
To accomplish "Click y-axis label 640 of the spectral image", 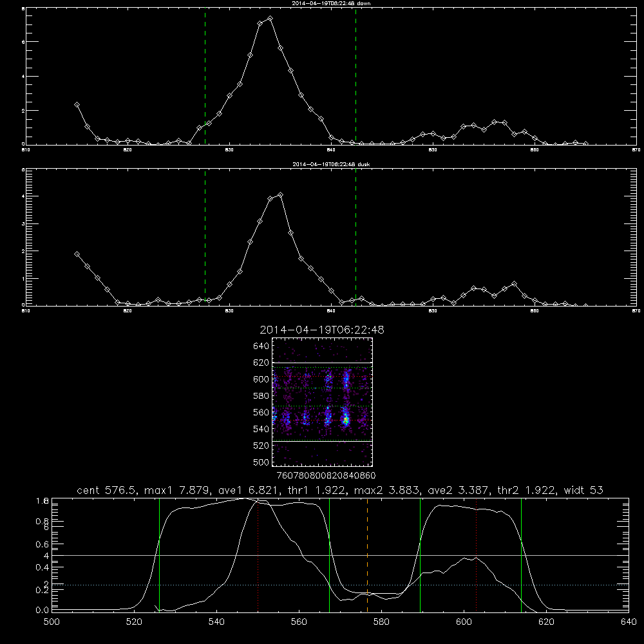I will point(261,346).
